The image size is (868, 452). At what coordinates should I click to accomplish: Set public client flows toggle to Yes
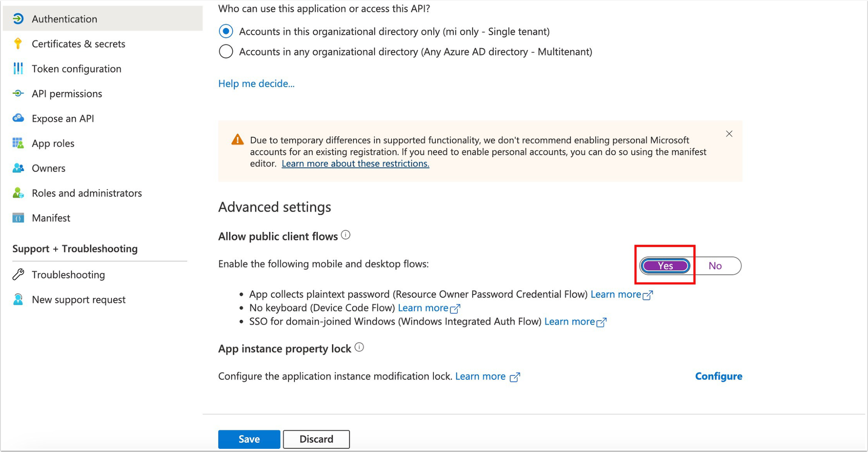[x=665, y=266]
